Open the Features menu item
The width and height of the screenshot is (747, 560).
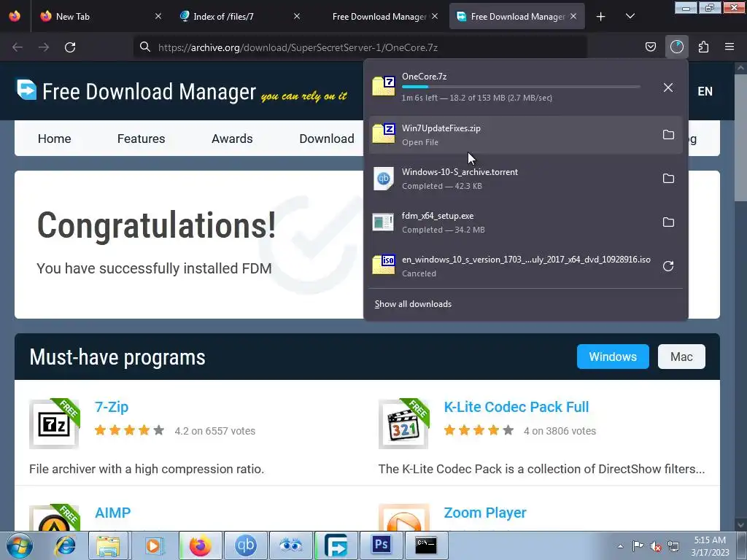[141, 139]
